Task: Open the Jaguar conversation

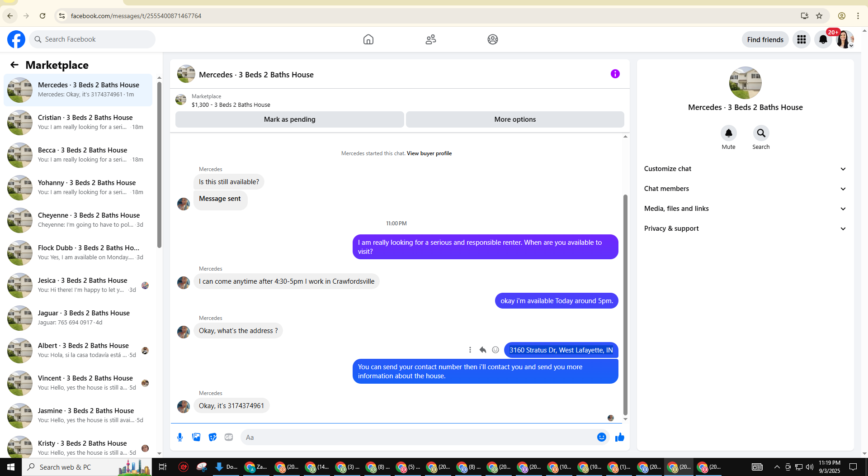Action: click(78, 318)
